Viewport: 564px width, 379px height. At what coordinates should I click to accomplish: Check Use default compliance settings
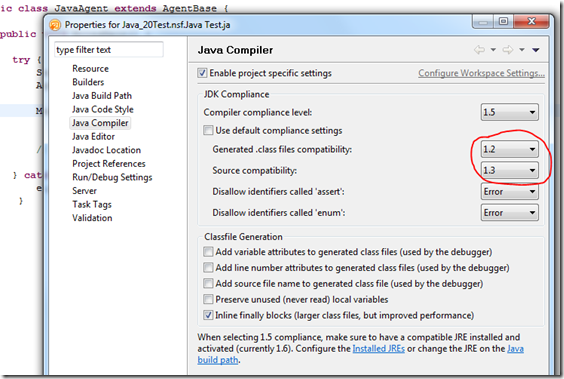(x=208, y=130)
